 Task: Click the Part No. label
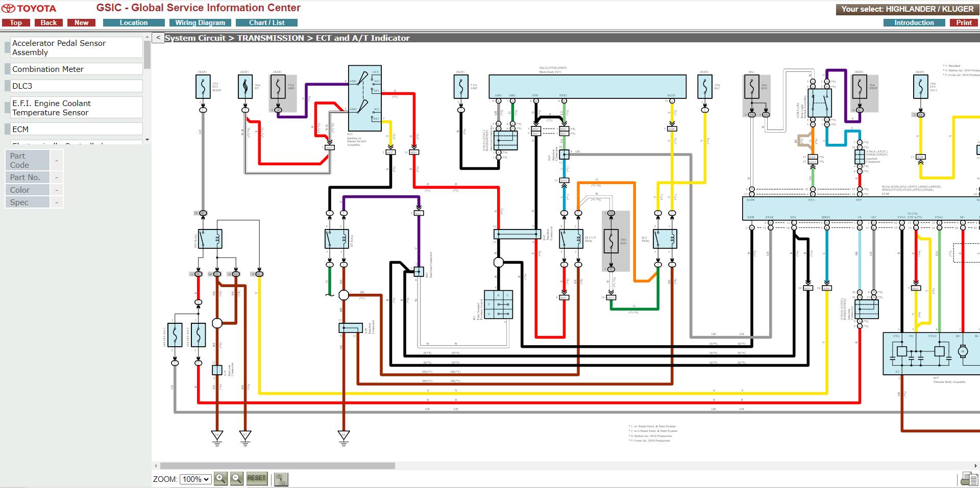28,177
